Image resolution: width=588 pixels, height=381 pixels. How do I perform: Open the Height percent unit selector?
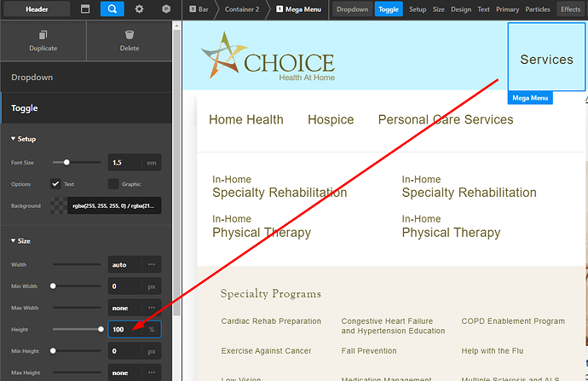coord(152,329)
